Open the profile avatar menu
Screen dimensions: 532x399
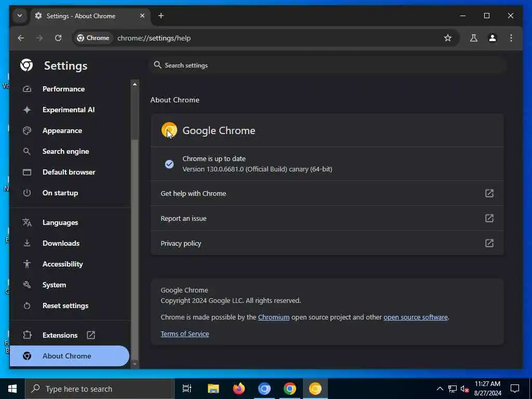493,38
